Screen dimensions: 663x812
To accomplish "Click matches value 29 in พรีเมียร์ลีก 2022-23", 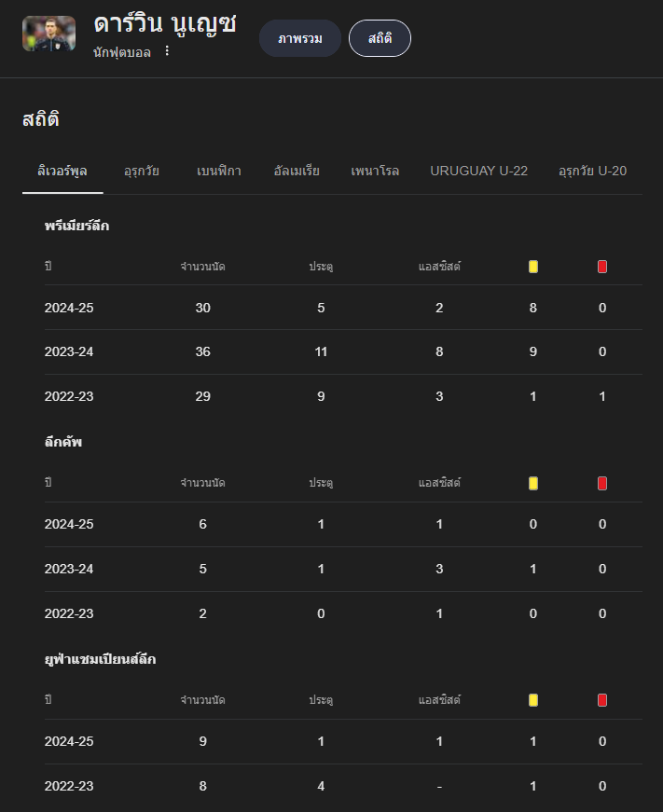I will coord(202,396).
